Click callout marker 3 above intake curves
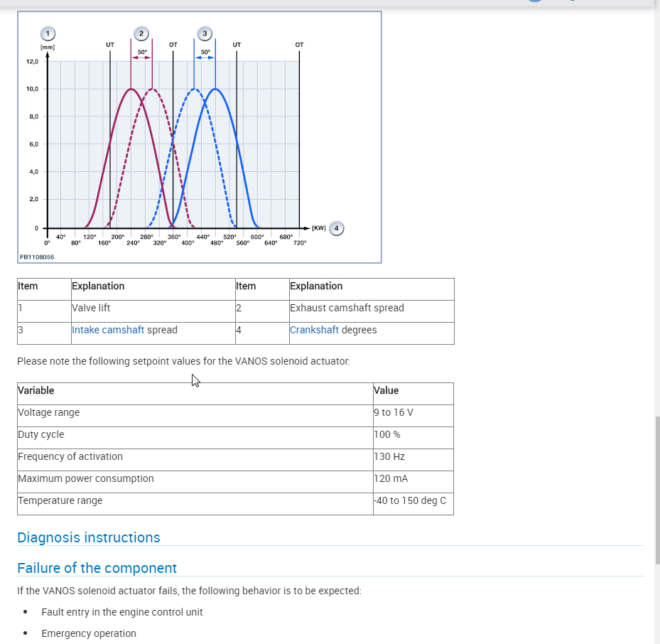This screenshot has height=644, width=660. [205, 33]
